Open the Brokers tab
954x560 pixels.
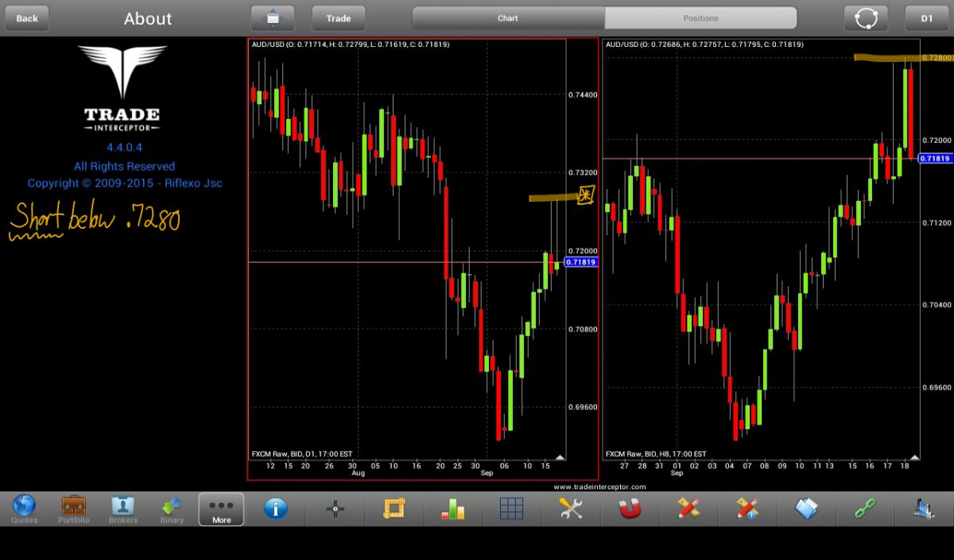click(123, 509)
